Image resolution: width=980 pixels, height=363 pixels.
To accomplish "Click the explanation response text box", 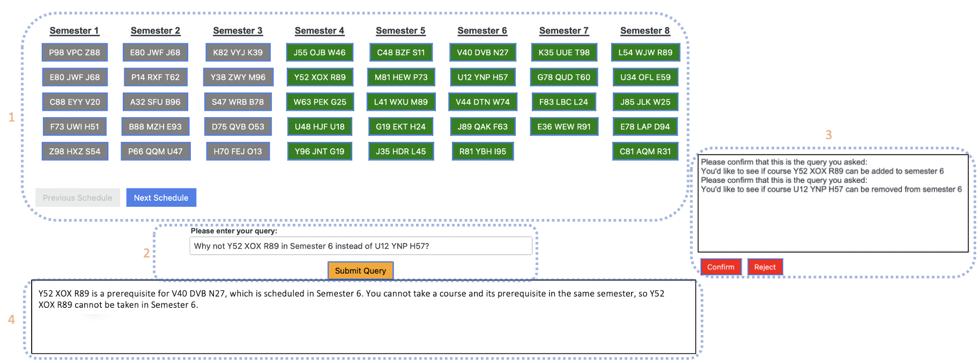I will [x=363, y=317].
